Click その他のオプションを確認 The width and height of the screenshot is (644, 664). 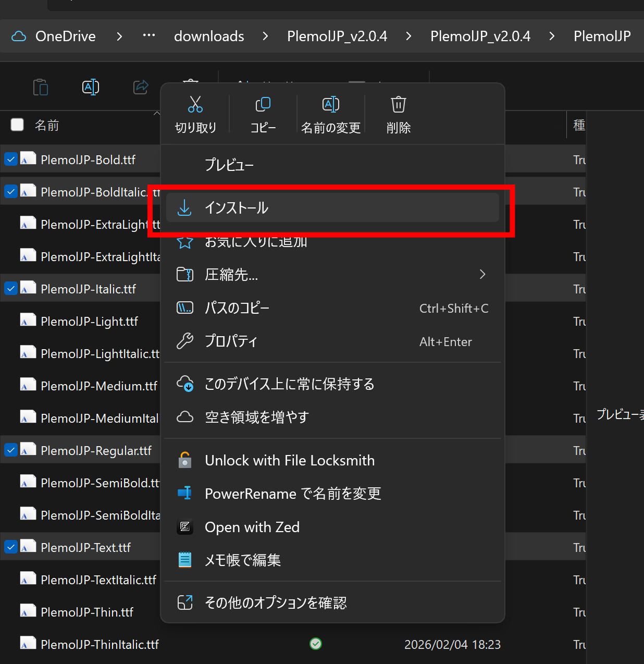[x=275, y=602]
